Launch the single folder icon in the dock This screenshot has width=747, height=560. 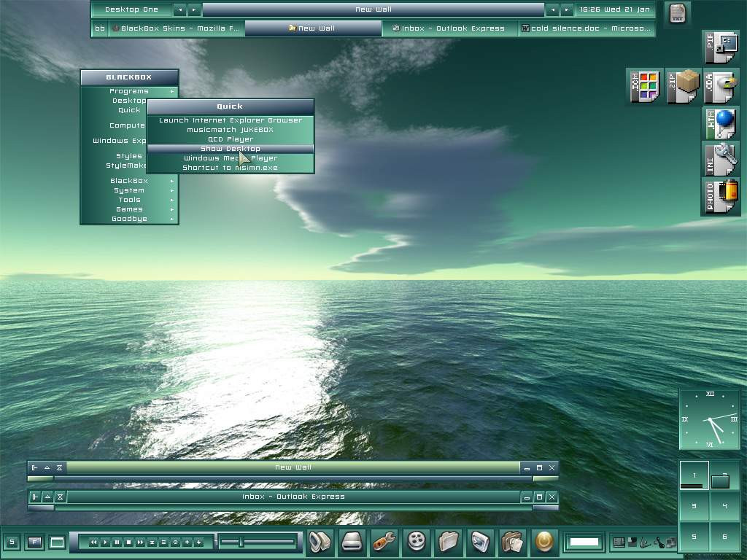coord(449,542)
